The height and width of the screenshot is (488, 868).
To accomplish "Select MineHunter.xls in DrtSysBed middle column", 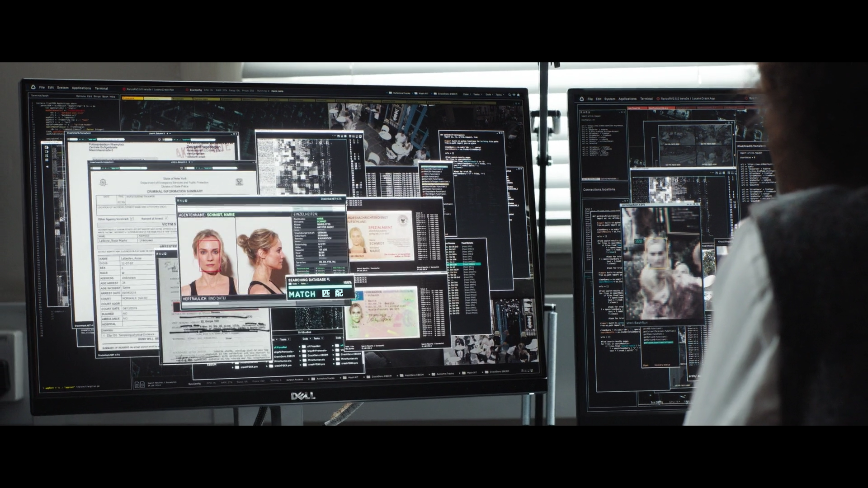I will pyautogui.click(x=316, y=360).
